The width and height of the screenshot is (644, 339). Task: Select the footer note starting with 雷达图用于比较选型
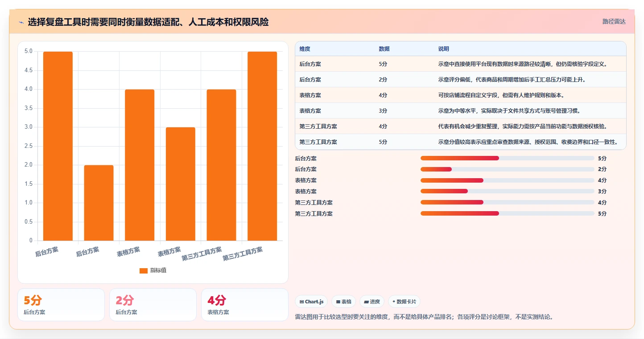424,317
